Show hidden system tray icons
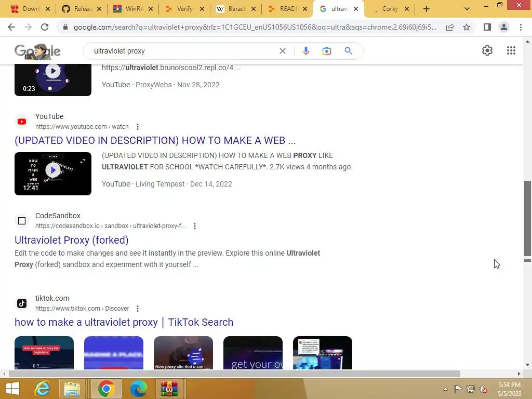Image resolution: width=532 pixels, height=399 pixels. [x=445, y=389]
